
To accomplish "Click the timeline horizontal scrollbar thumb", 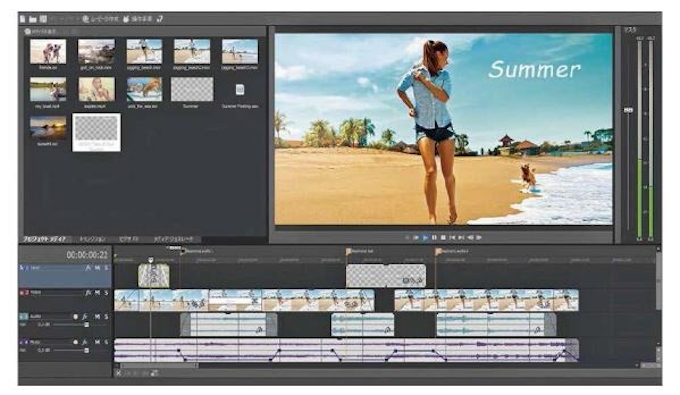I will pyautogui.click(x=160, y=366).
